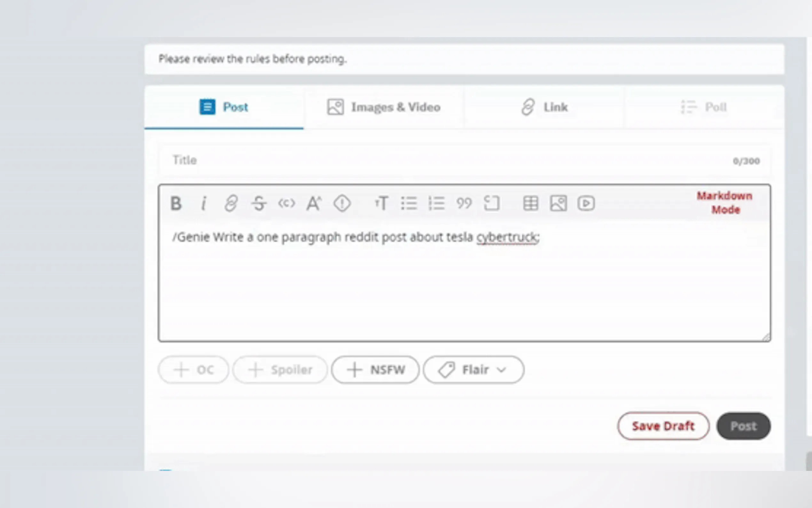This screenshot has height=508, width=812.
Task: Apply strikethrough formatting
Action: [259, 203]
